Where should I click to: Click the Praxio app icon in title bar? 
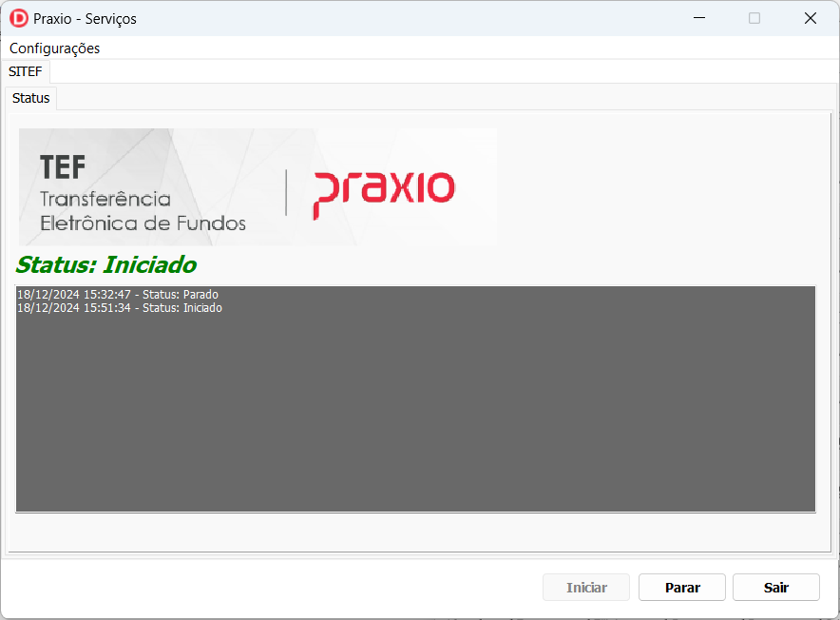point(19,19)
